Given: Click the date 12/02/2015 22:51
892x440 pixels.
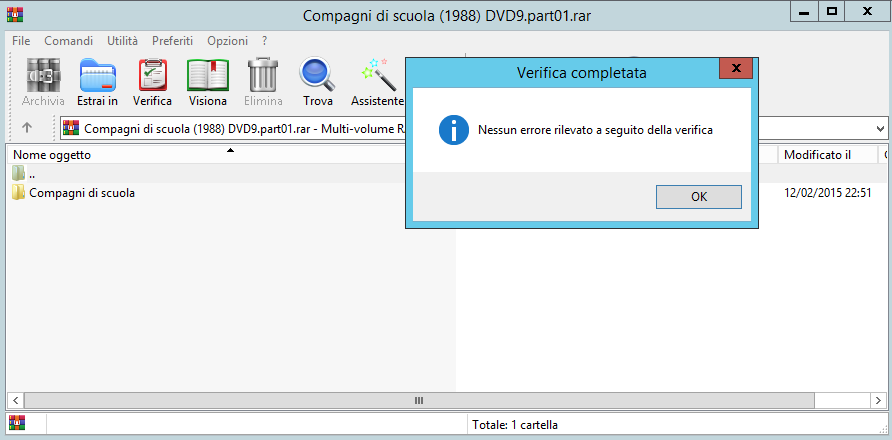Looking at the screenshot, I should pyautogui.click(x=828, y=193).
